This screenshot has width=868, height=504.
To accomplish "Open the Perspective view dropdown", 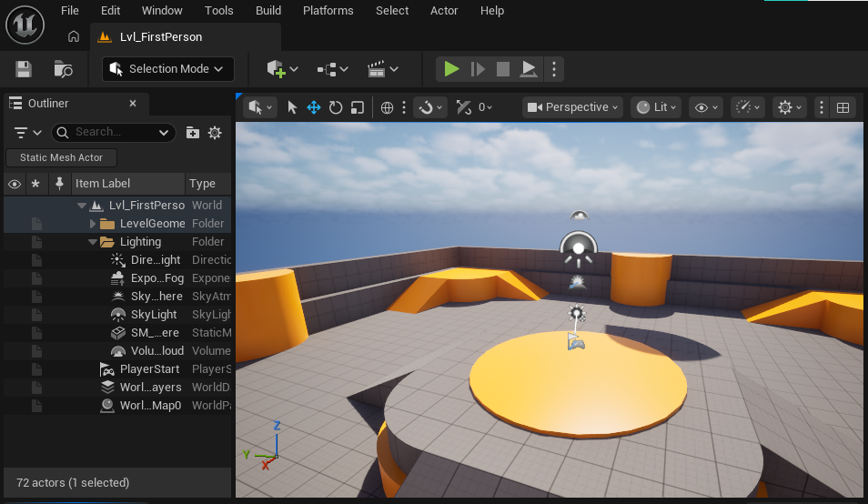I will (x=572, y=107).
